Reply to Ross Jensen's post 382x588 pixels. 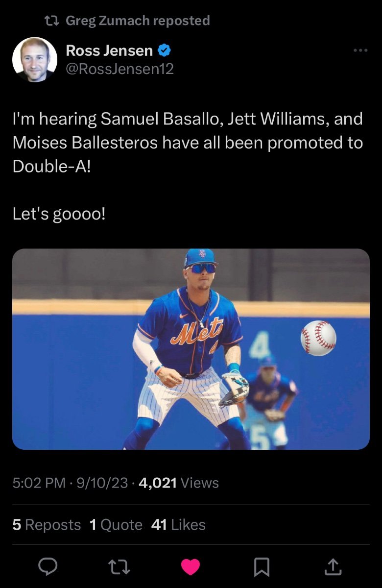pos(48,567)
